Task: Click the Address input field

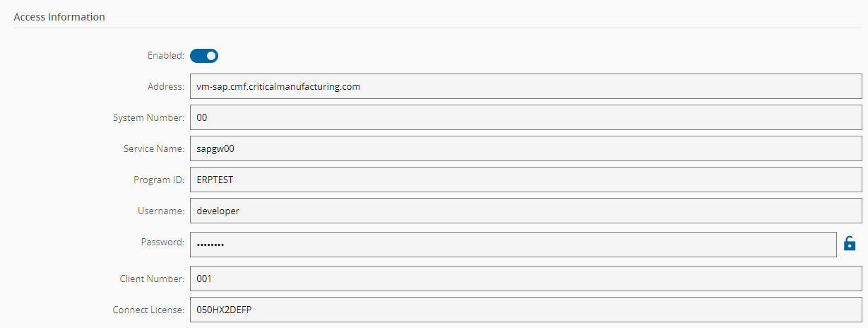Action: [525, 86]
